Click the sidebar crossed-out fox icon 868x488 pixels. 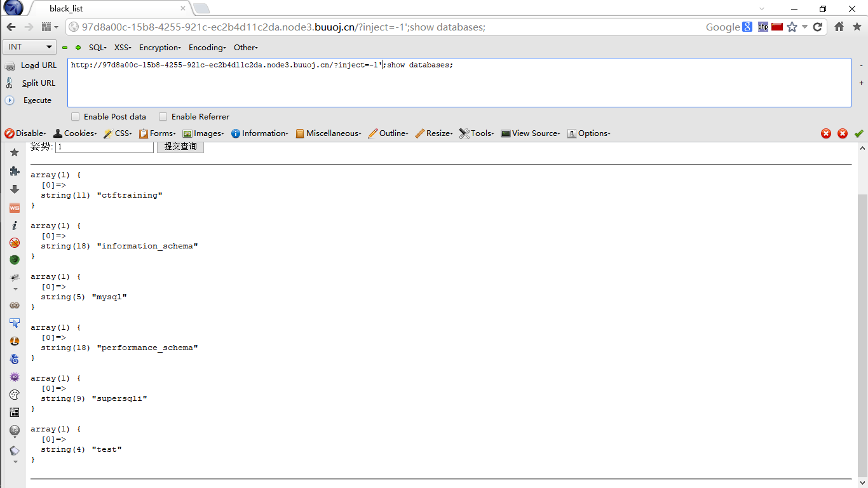15,243
